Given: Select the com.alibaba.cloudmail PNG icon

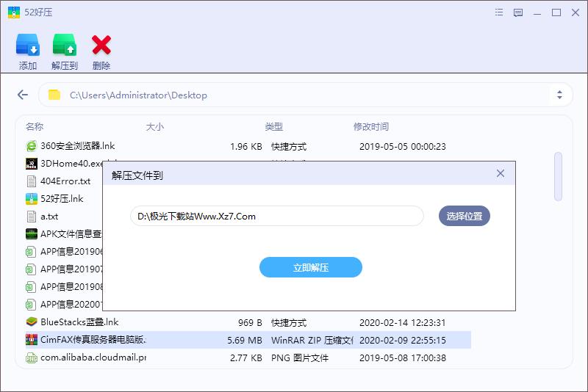Looking at the screenshot, I should [x=32, y=357].
